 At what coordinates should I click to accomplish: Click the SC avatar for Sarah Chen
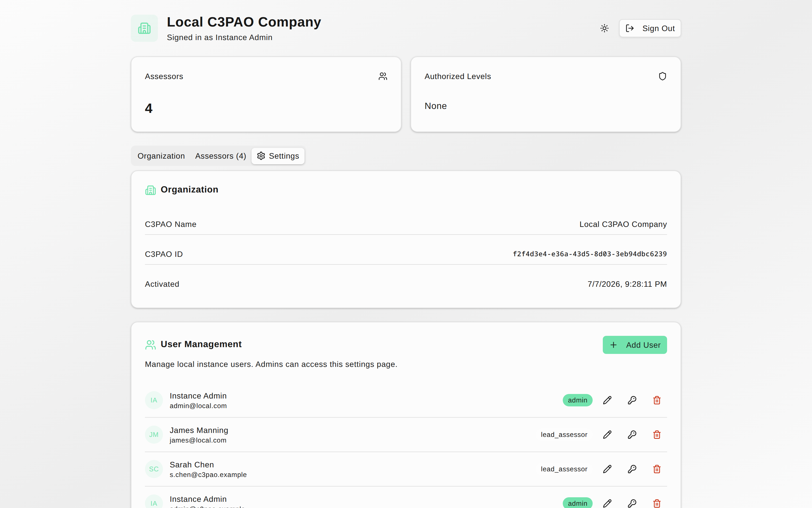click(154, 469)
